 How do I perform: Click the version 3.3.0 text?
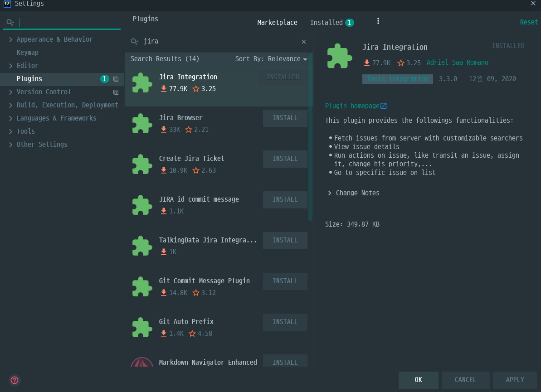coord(448,79)
